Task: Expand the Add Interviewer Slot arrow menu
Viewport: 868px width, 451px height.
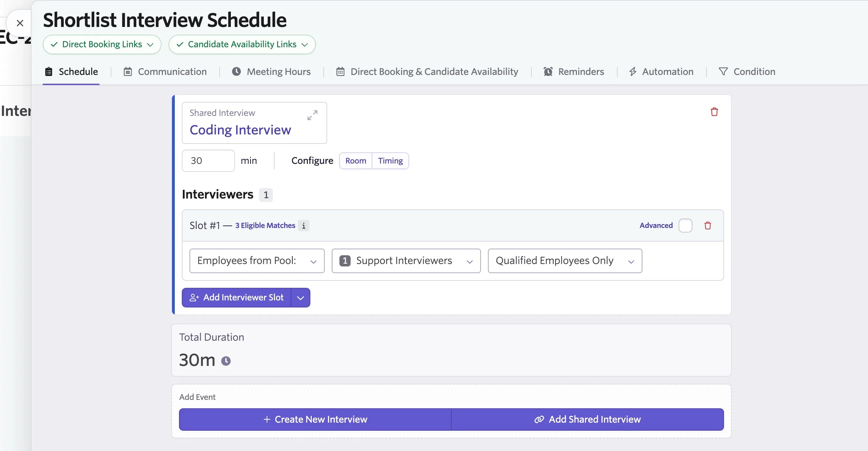Action: [x=301, y=298]
